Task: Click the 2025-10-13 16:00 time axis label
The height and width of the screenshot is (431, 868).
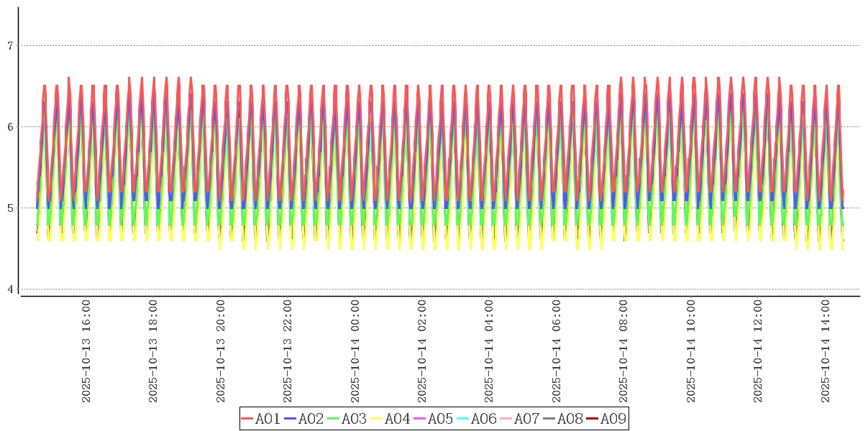Action: [x=86, y=351]
